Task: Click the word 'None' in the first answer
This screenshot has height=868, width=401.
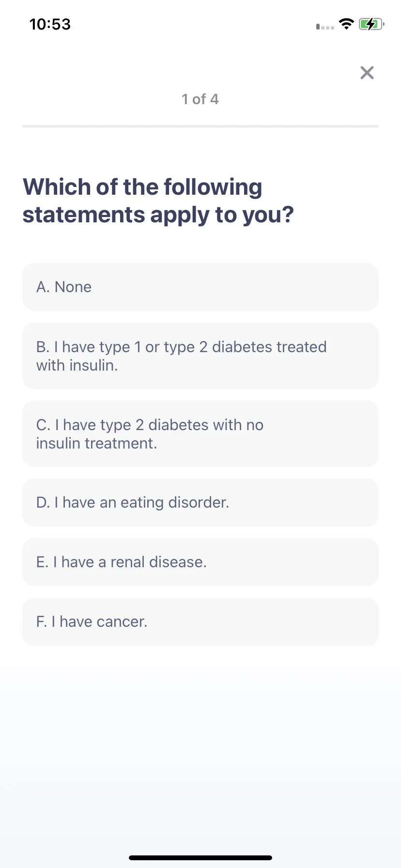Action: (x=73, y=287)
